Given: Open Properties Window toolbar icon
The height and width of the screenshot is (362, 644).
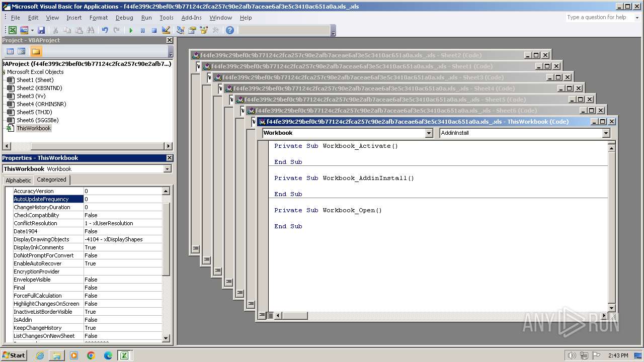Looking at the screenshot, I should coord(192,30).
